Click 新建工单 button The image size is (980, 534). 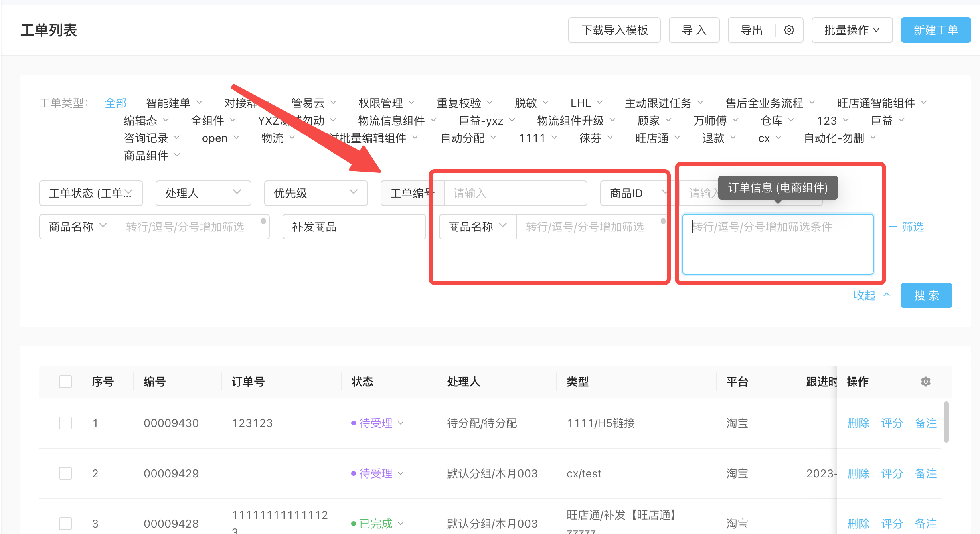point(936,30)
